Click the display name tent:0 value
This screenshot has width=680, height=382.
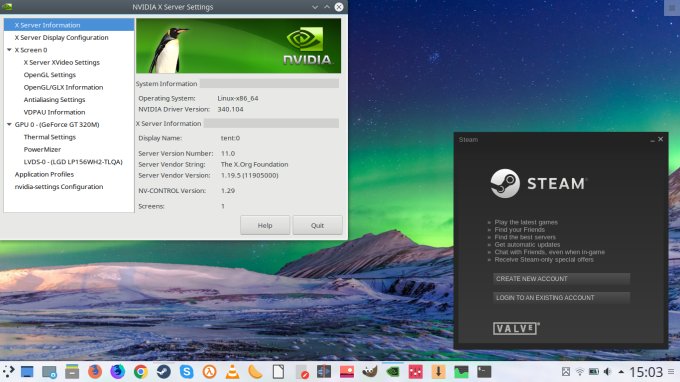click(x=230, y=138)
